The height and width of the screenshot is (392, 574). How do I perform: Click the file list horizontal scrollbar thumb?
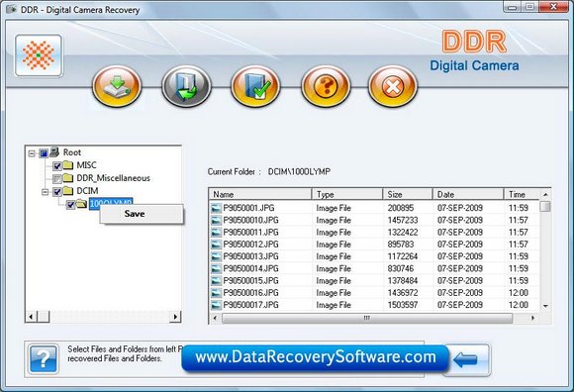pyautogui.click(x=366, y=318)
